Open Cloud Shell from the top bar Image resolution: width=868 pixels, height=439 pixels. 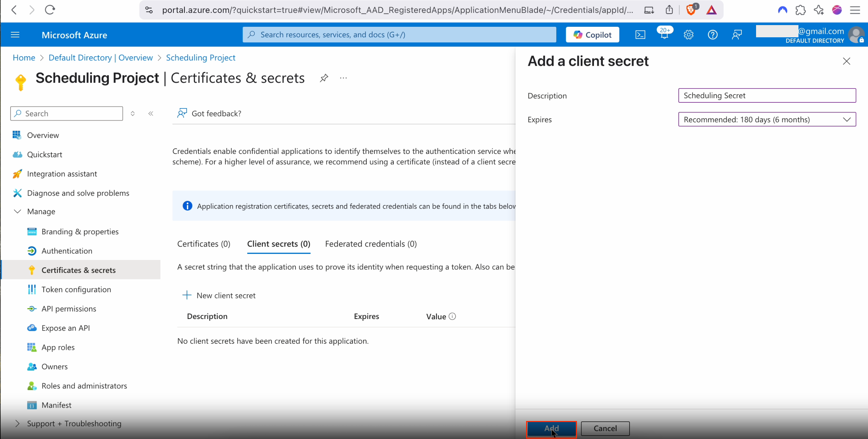tap(640, 35)
